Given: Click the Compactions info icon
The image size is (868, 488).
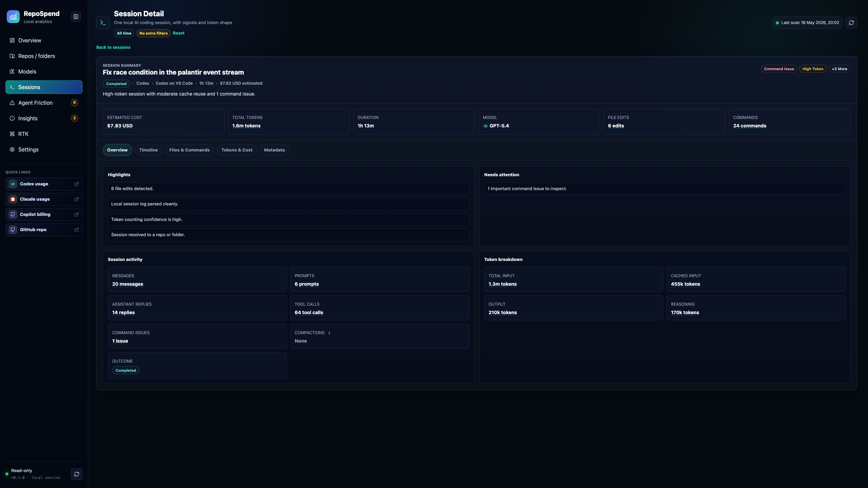Looking at the screenshot, I should (329, 333).
